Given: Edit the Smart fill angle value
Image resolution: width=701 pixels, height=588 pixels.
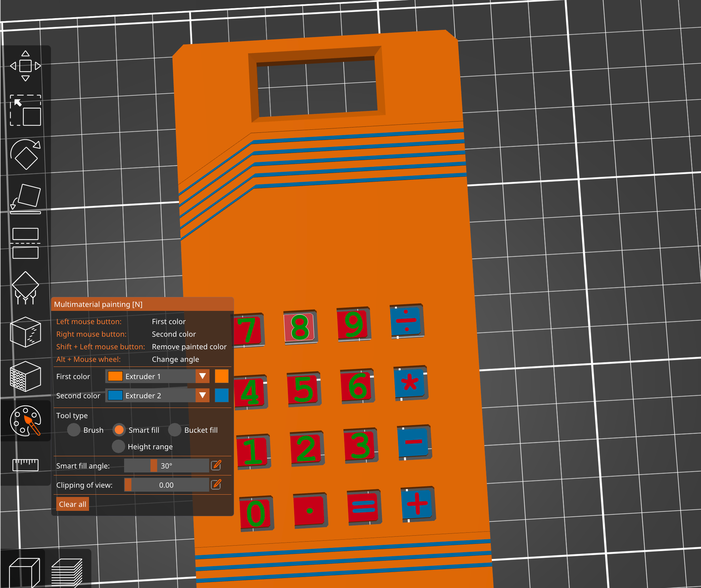Looking at the screenshot, I should (x=216, y=465).
